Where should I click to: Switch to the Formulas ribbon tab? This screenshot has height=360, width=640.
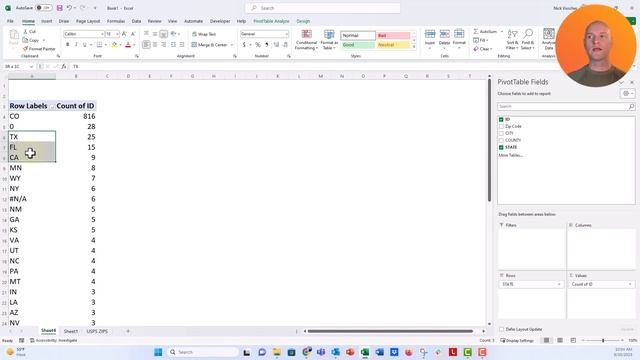(x=116, y=21)
